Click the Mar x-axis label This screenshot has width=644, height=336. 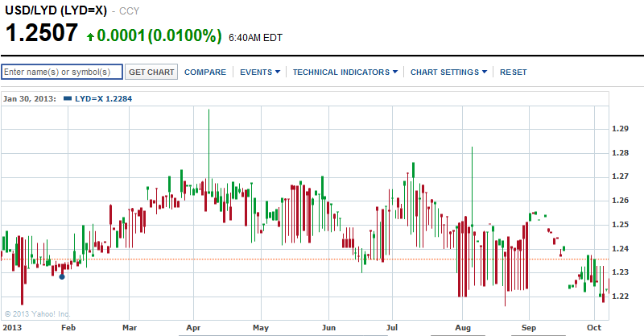(x=130, y=328)
